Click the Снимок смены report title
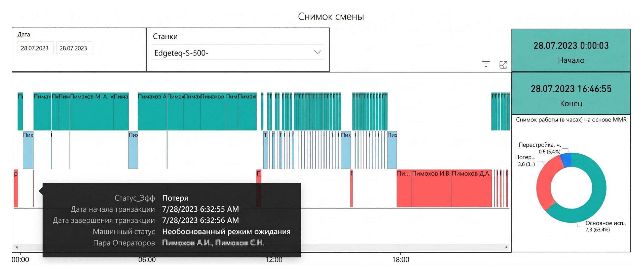Image resolution: width=644 pixels, height=277 pixels. point(331,17)
